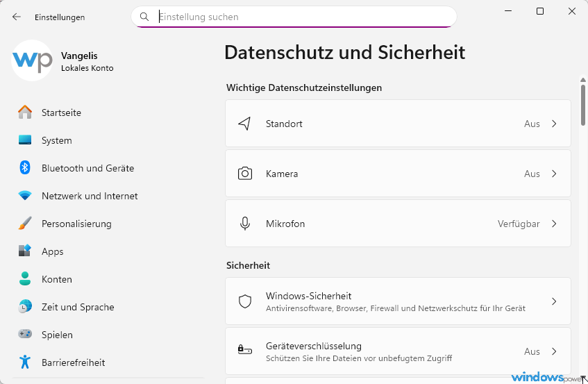Viewport: 588px width, 384px height.
Task: Click 'Lokales Konto' text
Action: (87, 68)
